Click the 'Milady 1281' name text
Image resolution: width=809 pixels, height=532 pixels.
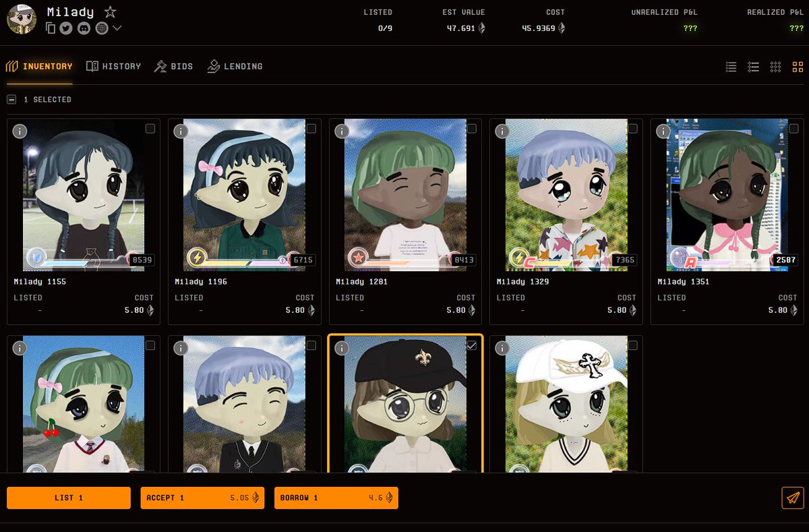coord(362,282)
